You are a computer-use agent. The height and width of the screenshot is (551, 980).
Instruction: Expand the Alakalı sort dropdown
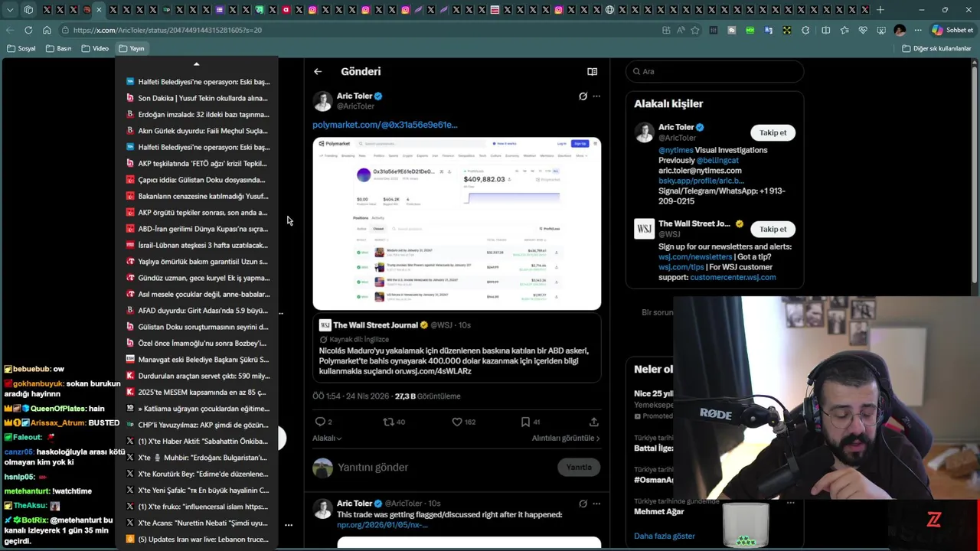pos(327,438)
